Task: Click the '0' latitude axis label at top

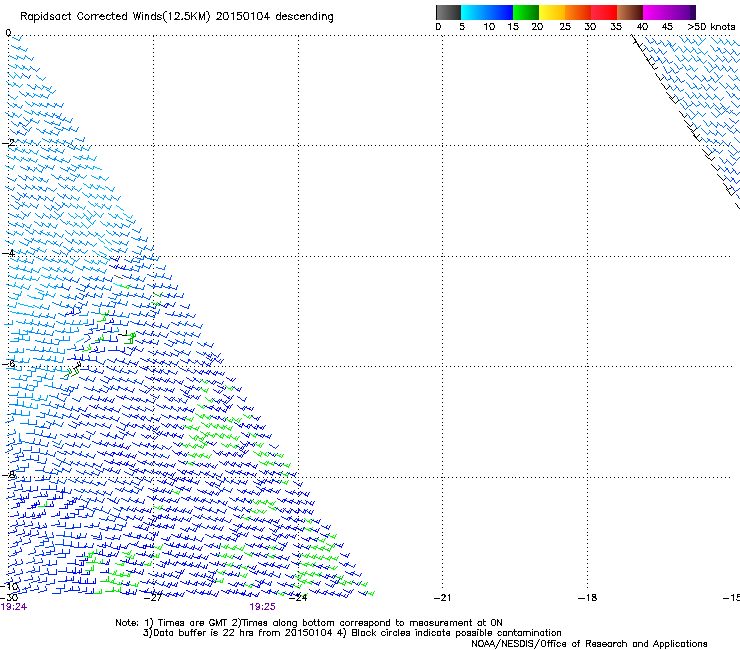Action: point(8,33)
